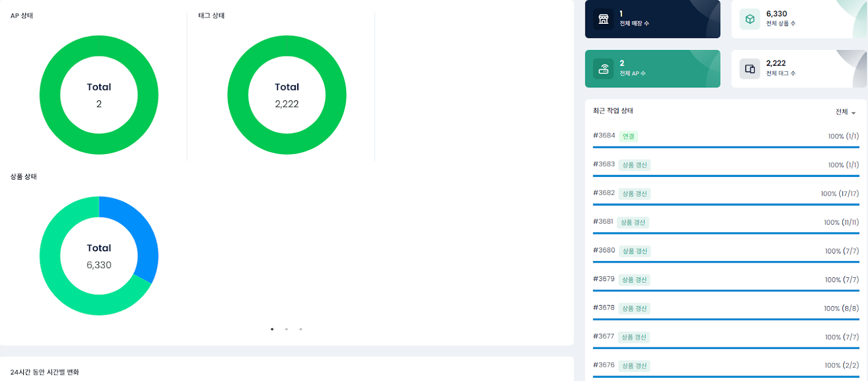Click the 최근 작업 상태 heading
The image size is (868, 381).
pos(613,111)
